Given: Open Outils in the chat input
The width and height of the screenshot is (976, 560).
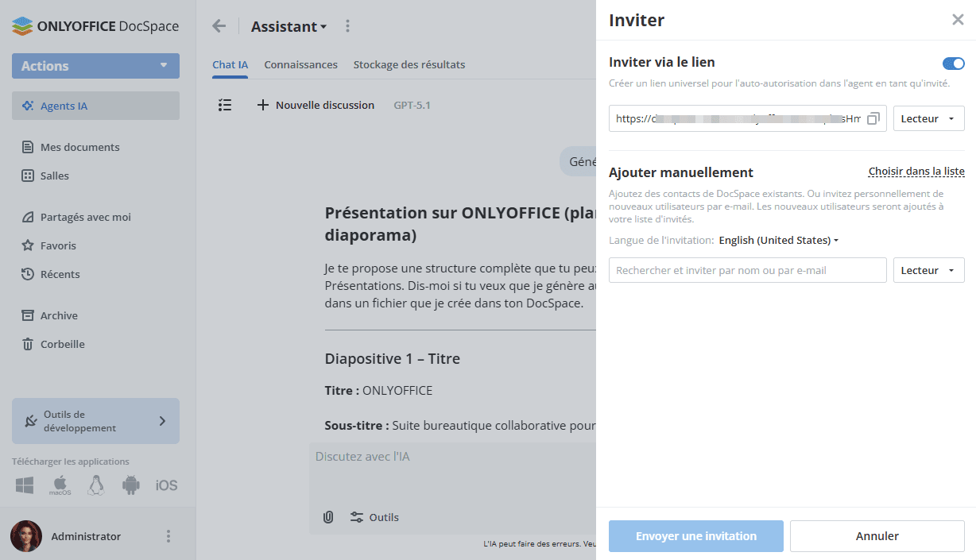Looking at the screenshot, I should coord(374,517).
